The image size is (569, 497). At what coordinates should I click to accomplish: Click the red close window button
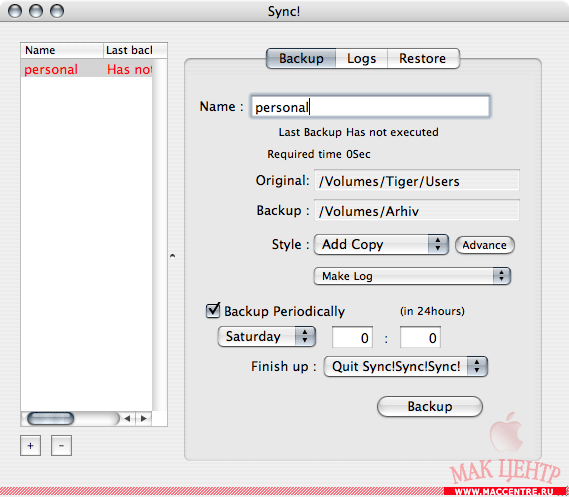(15, 11)
